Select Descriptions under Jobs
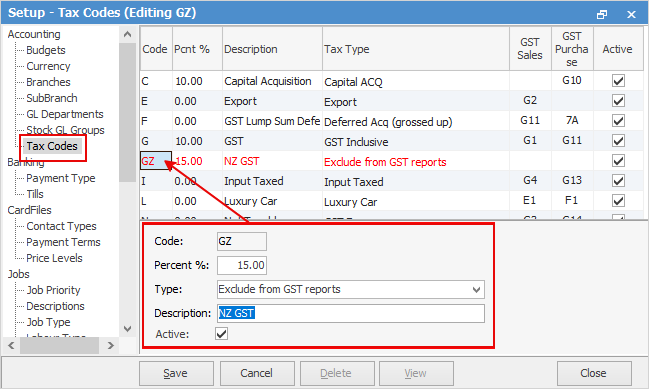Viewport: 649px width, 389px height. 55,306
